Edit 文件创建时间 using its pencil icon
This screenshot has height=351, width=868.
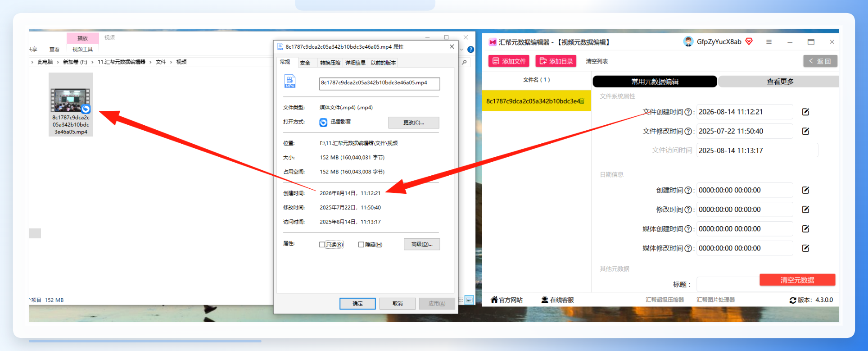pos(806,112)
